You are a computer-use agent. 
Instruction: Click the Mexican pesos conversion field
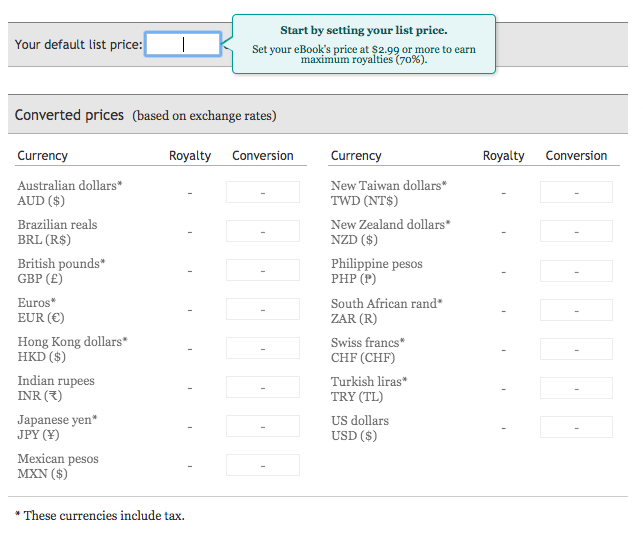coord(262,466)
